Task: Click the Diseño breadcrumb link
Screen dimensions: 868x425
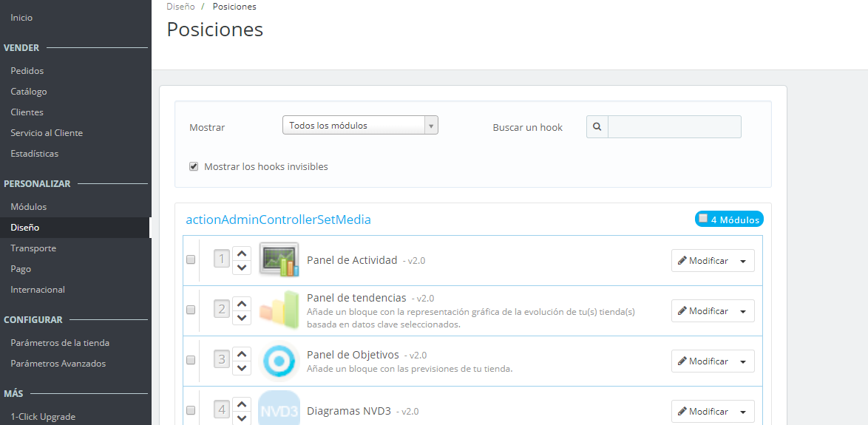Action: pos(180,7)
